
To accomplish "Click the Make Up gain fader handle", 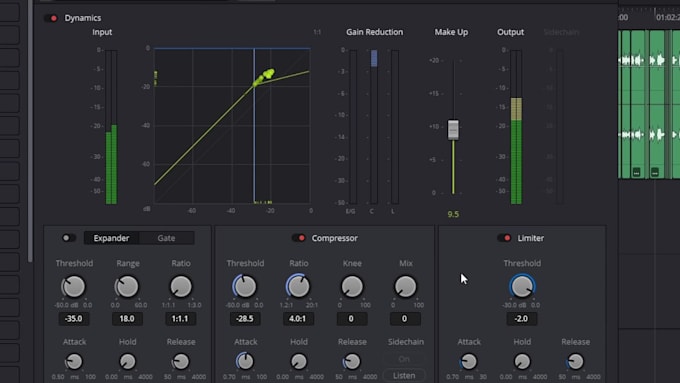I will pyautogui.click(x=453, y=130).
